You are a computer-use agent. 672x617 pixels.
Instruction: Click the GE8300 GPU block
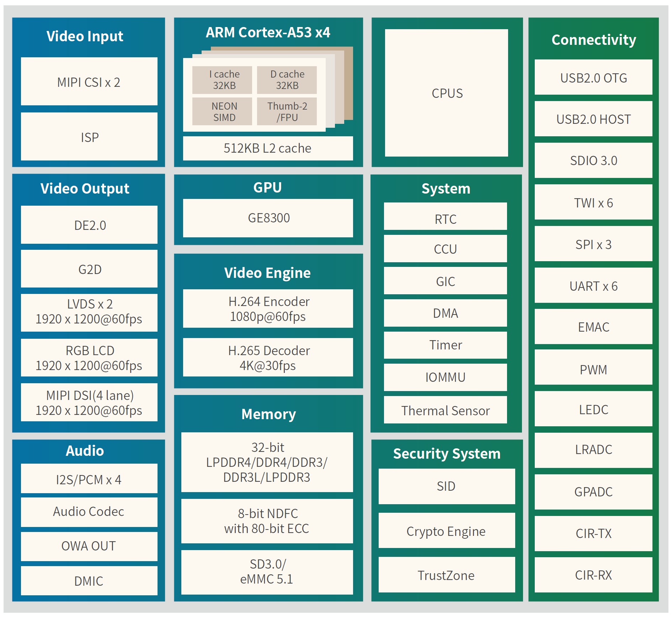tap(268, 218)
